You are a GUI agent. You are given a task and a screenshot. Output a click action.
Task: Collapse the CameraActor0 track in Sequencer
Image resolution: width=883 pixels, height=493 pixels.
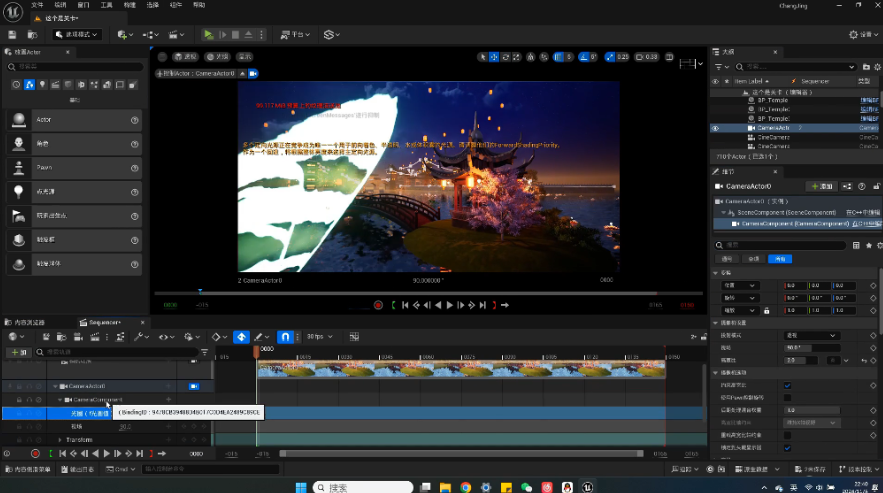(x=55, y=387)
